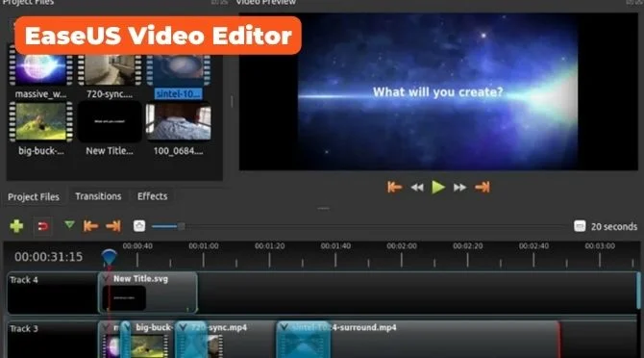644x358 pixels.
Task: Click the zoom in icon beside 20 seconds
Action: pos(580,226)
